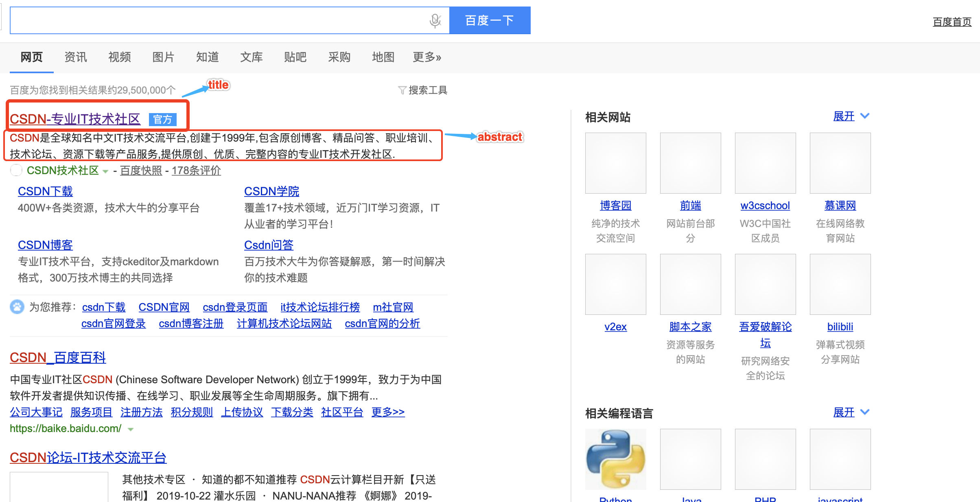
Task: Click the 博客园 related site thumbnail
Action: tap(615, 163)
